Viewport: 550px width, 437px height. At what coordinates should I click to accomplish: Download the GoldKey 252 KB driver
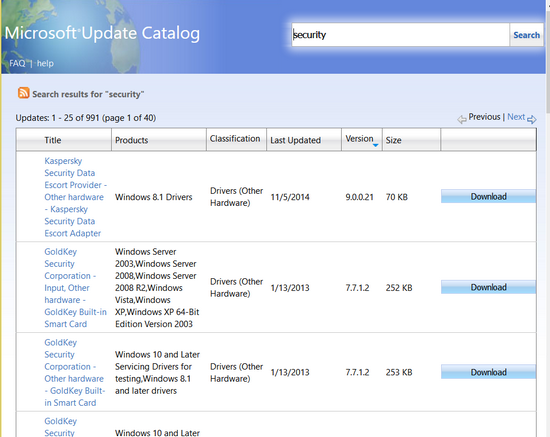(x=488, y=287)
